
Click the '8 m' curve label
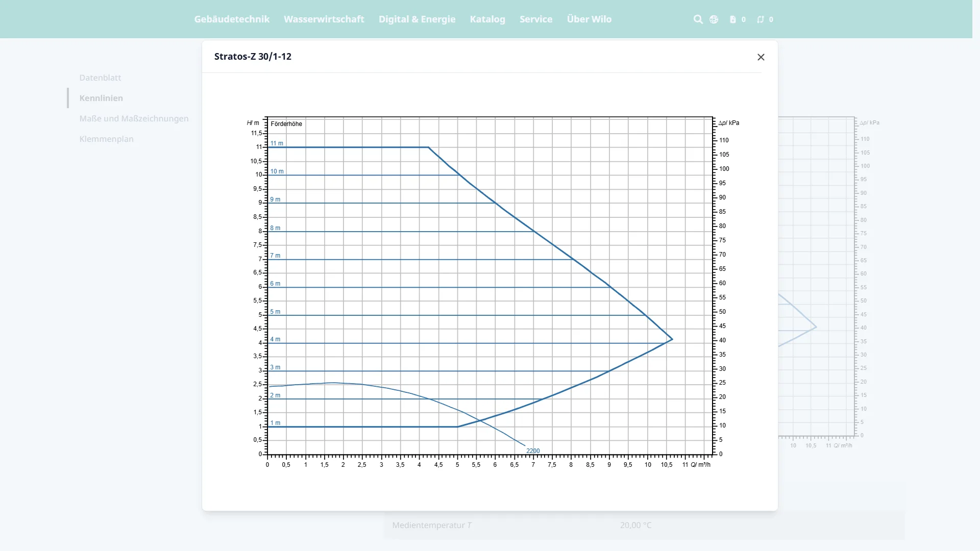275,228
